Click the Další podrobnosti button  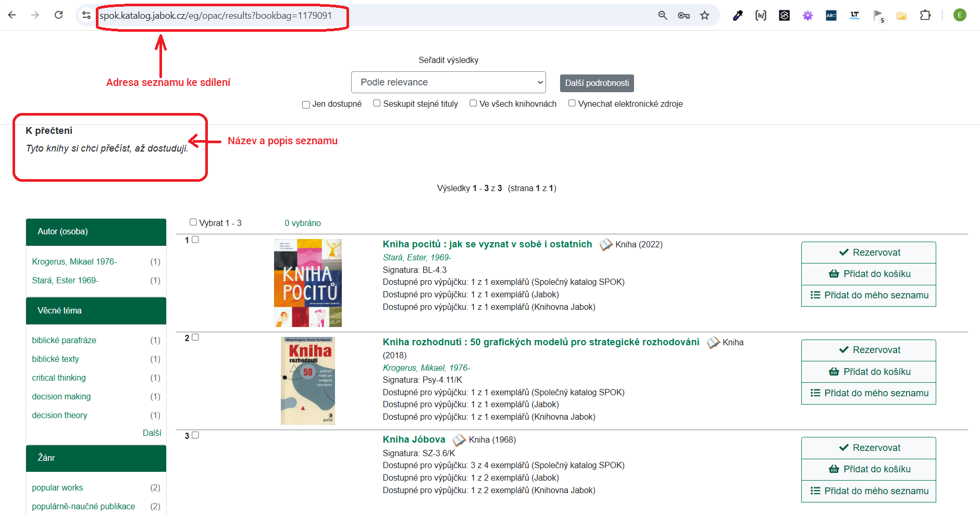click(x=597, y=83)
